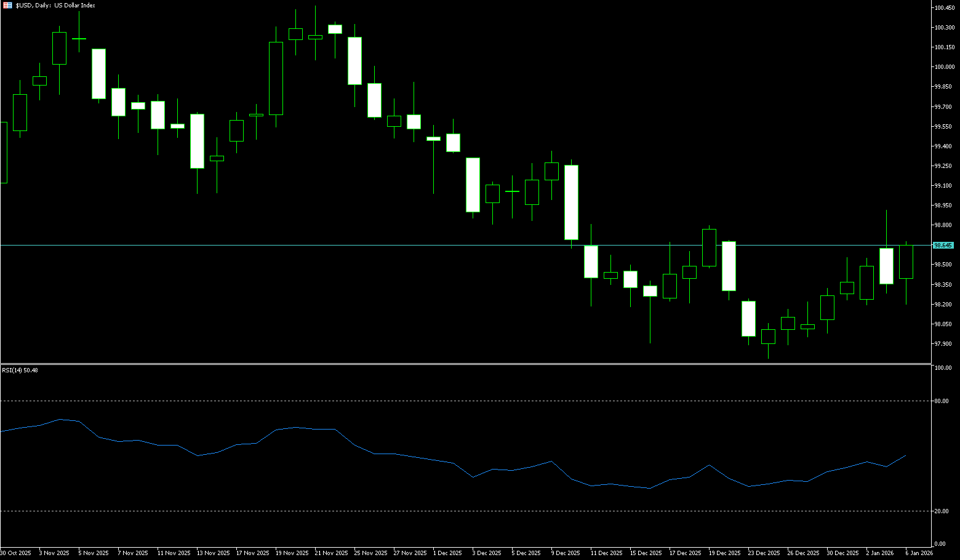Click the highlighted 98.645 current price tag
Viewport: 960px width, 560px height.
[x=943, y=245]
